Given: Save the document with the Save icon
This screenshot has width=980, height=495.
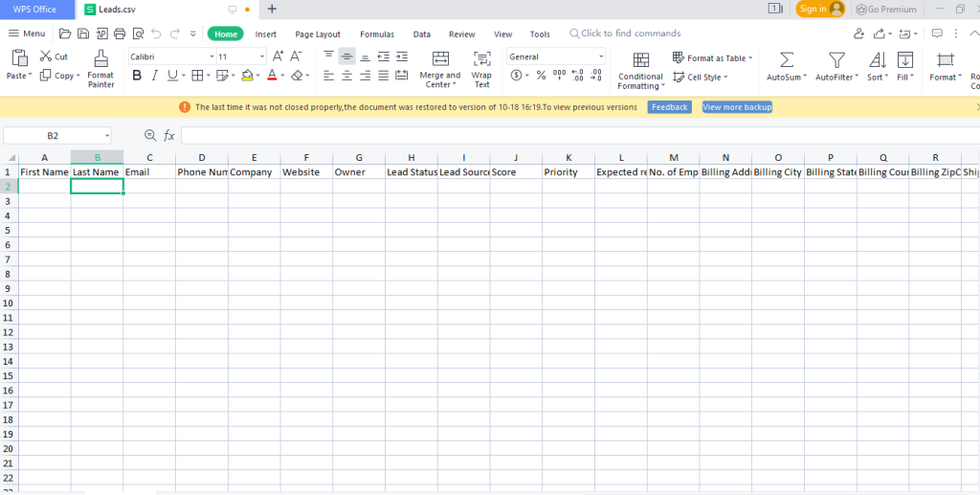Looking at the screenshot, I should (x=83, y=34).
